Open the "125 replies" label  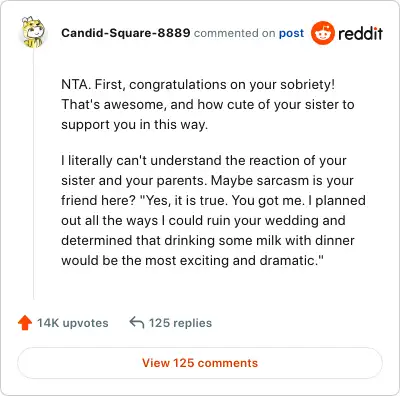tap(180, 323)
